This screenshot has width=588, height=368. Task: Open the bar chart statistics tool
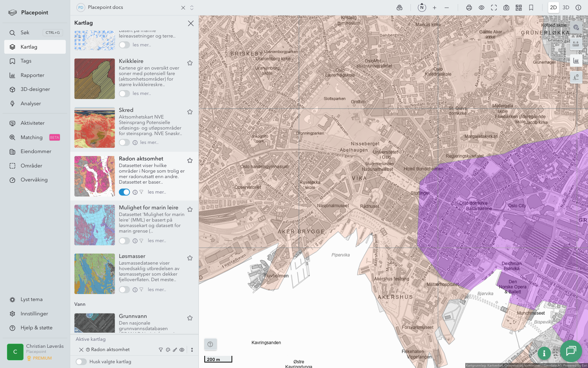(x=576, y=61)
